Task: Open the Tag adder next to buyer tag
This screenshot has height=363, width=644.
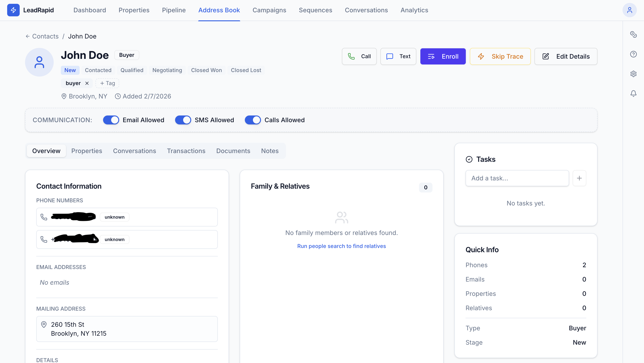Action: point(107,83)
